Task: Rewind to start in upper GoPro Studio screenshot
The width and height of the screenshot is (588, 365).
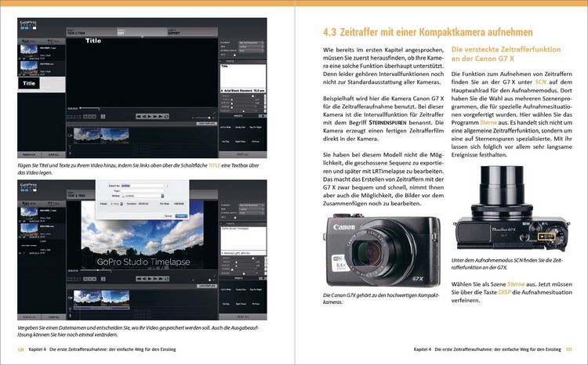Action: tap(139, 117)
